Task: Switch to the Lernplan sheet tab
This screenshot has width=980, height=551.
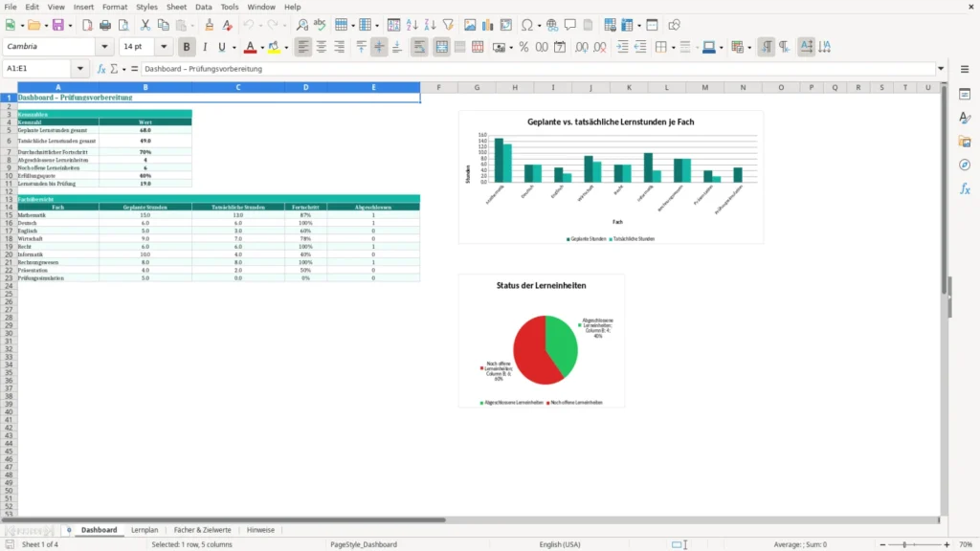Action: coord(145,530)
